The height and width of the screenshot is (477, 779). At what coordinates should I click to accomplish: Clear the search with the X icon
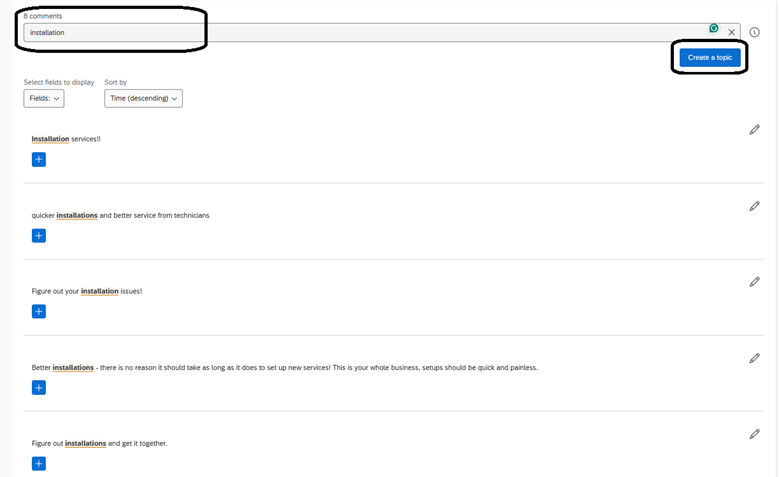[731, 32]
